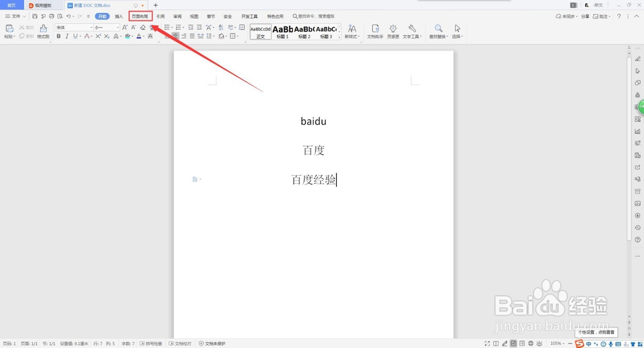Toggle Superscript formatting
This screenshot has height=348, width=644.
coord(98,36)
